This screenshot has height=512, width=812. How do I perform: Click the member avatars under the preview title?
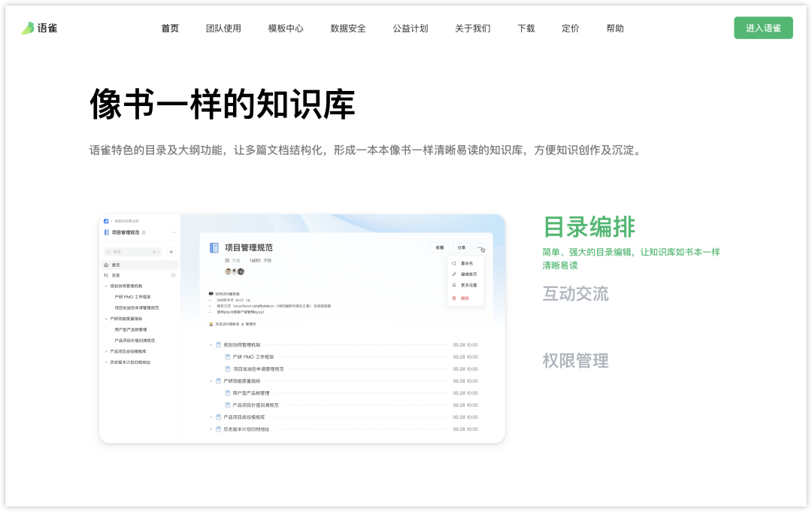click(234, 271)
